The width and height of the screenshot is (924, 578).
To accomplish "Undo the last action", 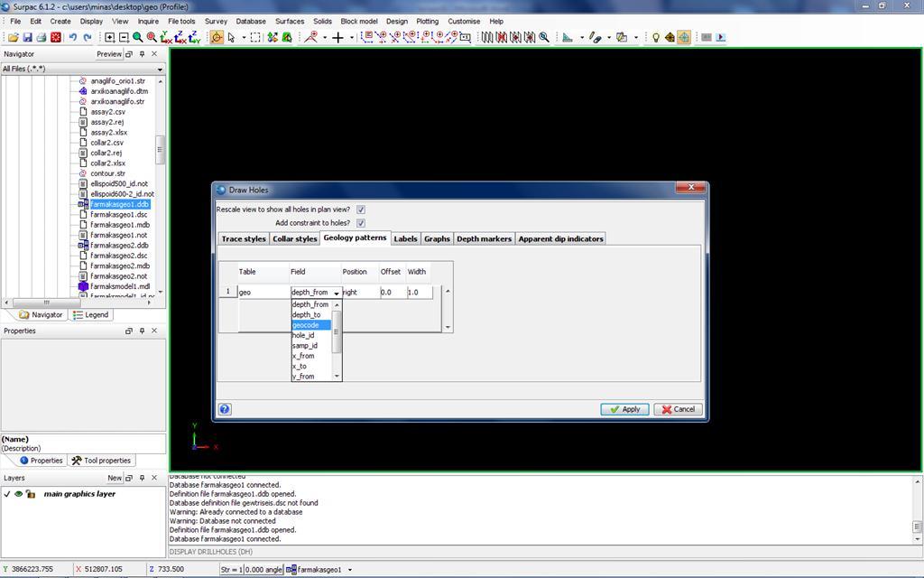I will pos(72,37).
